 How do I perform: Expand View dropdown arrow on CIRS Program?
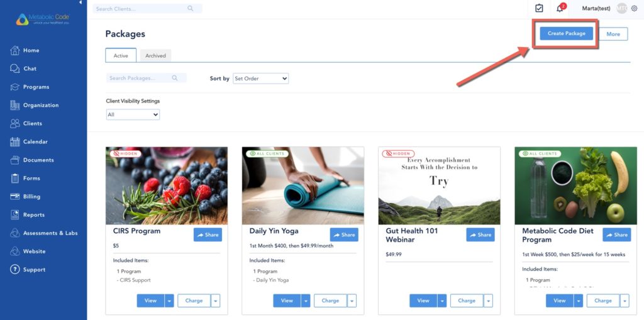tap(169, 301)
